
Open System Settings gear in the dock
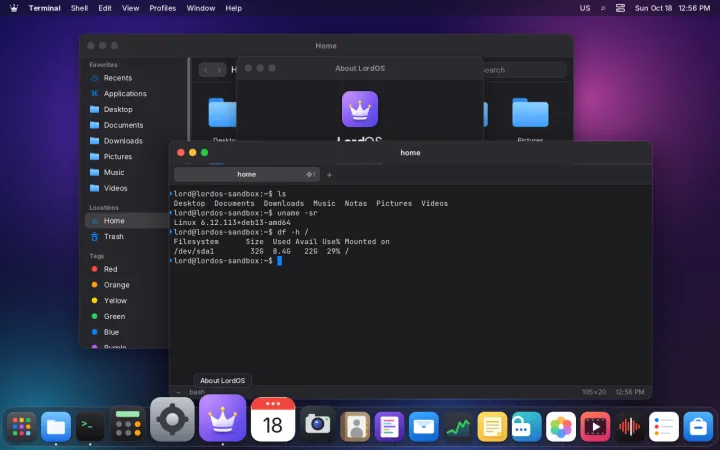click(x=172, y=420)
